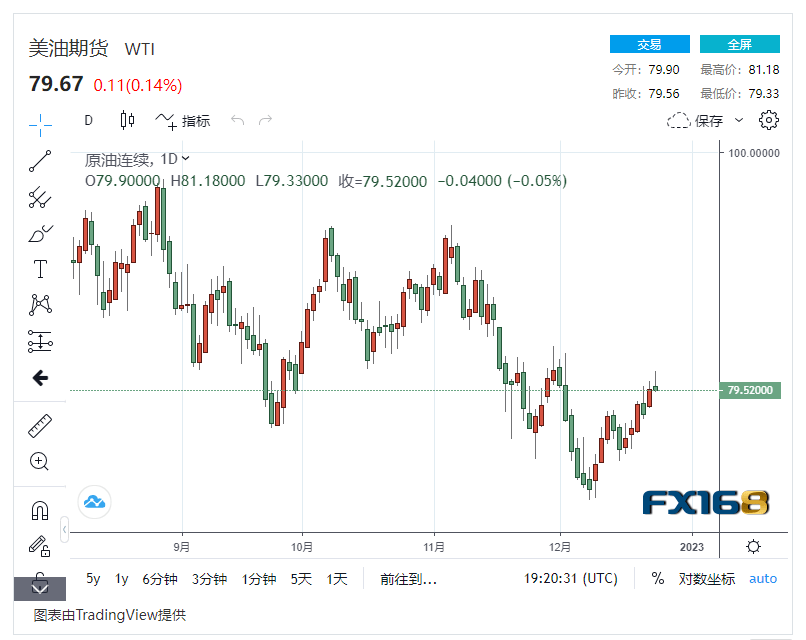Click the blue cloud icon on chart
Image resolution: width=806 pixels, height=640 pixels.
click(95, 501)
